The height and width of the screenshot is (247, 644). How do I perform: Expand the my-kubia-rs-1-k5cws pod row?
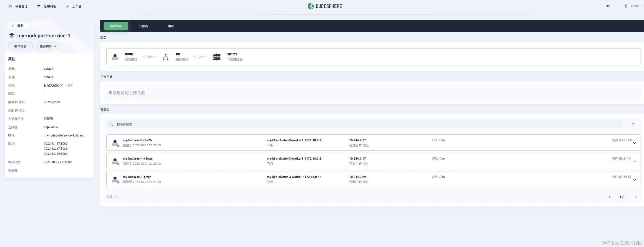[635, 161]
